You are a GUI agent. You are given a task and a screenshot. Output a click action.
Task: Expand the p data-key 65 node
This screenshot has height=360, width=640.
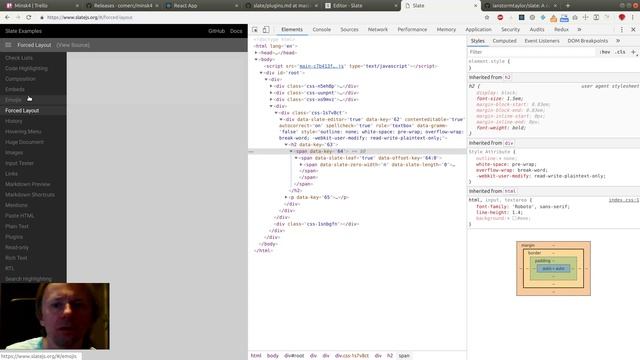(286, 197)
